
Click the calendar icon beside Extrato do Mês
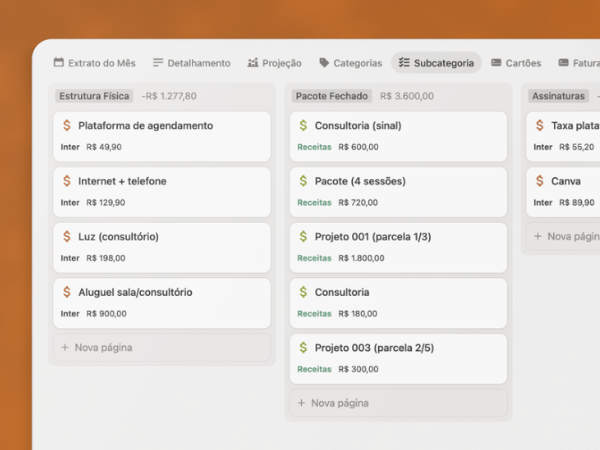59,63
